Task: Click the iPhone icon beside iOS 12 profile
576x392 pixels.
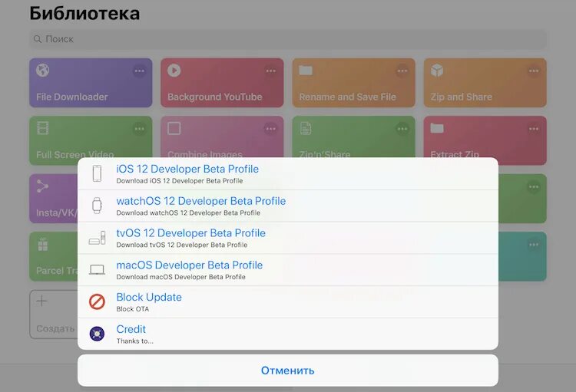Action: (x=97, y=173)
